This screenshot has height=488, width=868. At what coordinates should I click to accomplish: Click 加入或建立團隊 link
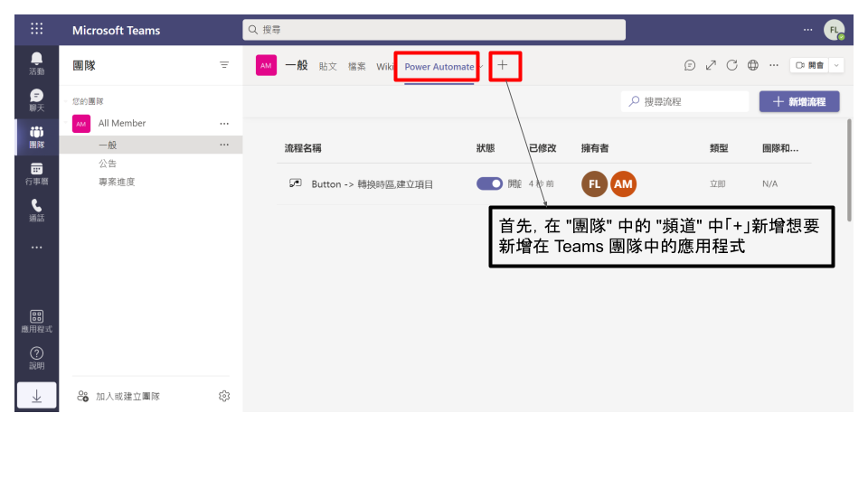tap(127, 396)
